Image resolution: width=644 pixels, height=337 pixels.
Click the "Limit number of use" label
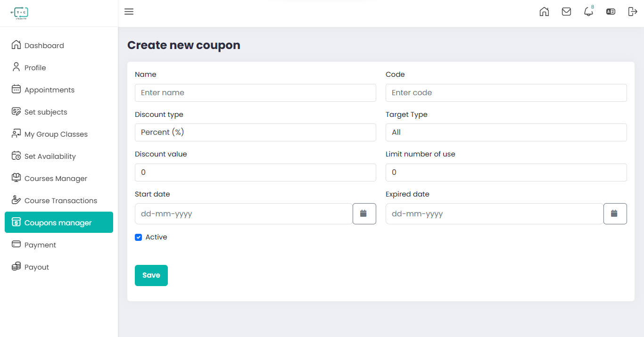(421, 154)
